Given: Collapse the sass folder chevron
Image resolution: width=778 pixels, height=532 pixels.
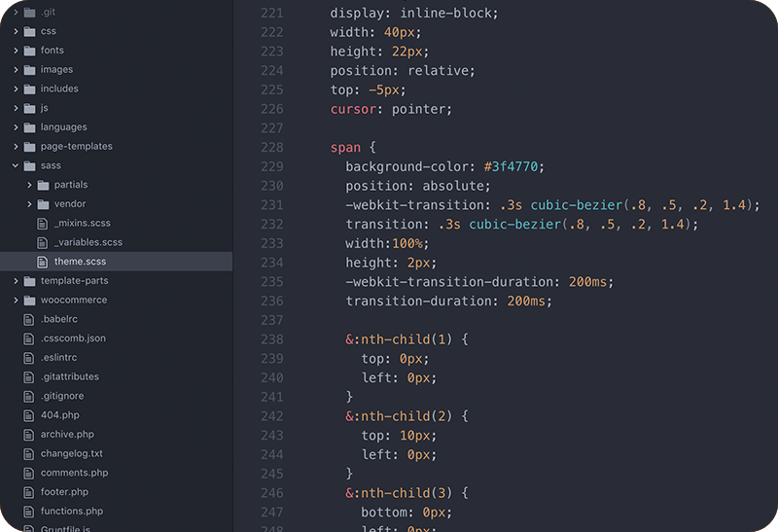Looking at the screenshot, I should click(x=16, y=165).
